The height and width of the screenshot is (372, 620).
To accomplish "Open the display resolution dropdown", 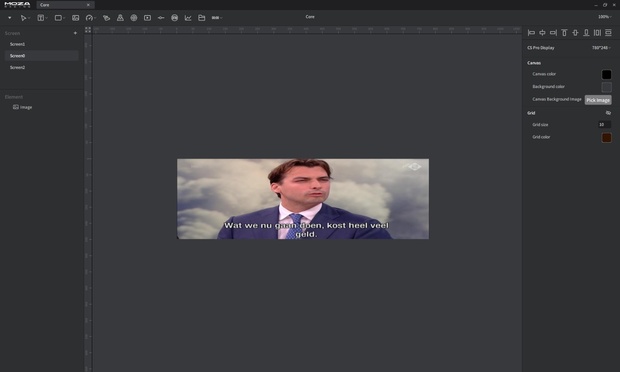I will click(601, 48).
